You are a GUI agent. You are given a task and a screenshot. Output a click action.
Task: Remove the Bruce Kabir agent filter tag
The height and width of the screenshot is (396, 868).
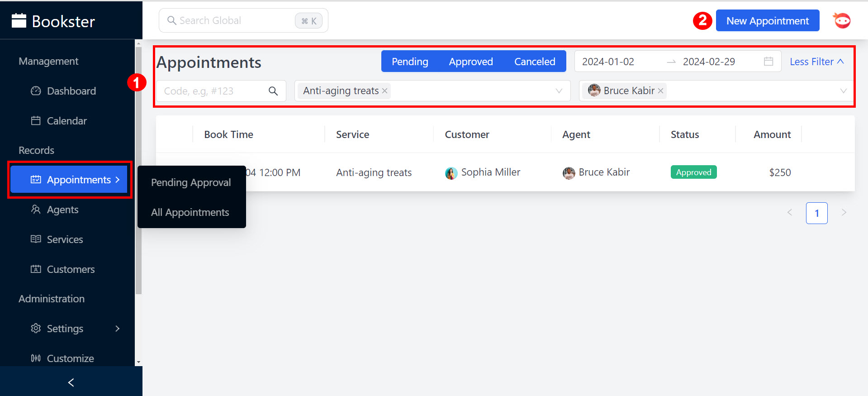(660, 91)
